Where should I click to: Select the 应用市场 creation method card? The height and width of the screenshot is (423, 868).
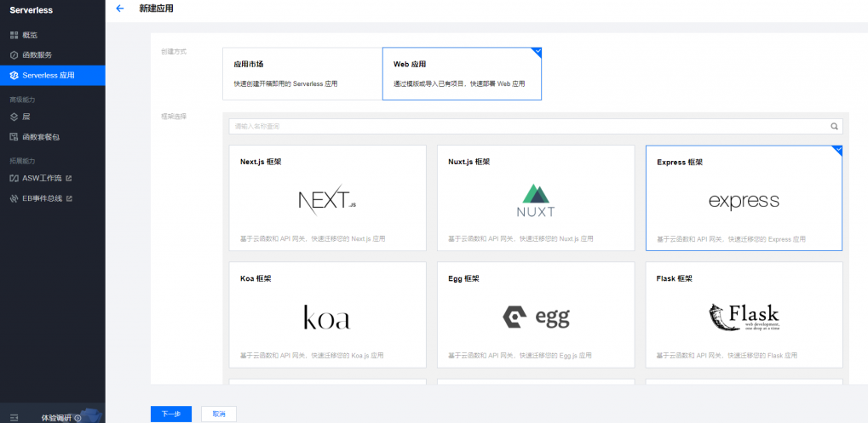click(x=302, y=73)
